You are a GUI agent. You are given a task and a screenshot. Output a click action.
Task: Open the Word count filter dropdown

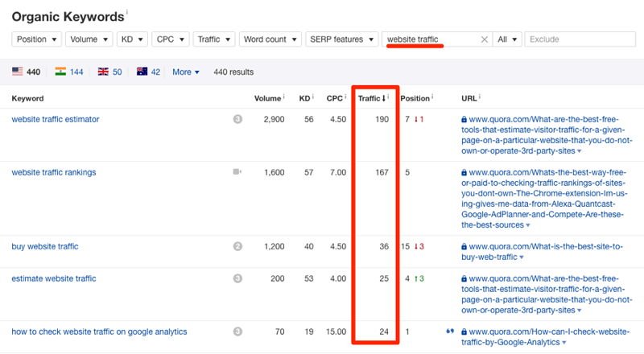[x=270, y=39]
